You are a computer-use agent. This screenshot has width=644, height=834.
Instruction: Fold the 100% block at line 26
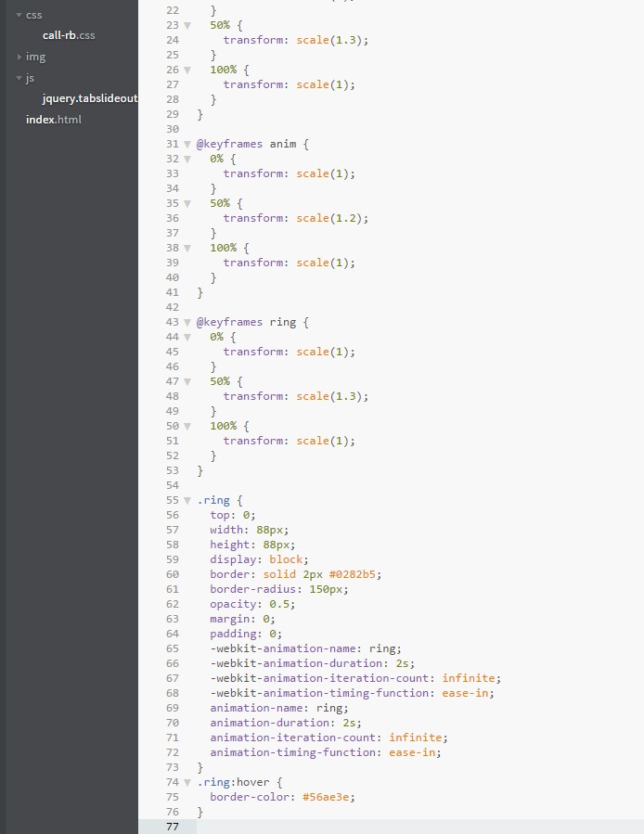(187, 70)
